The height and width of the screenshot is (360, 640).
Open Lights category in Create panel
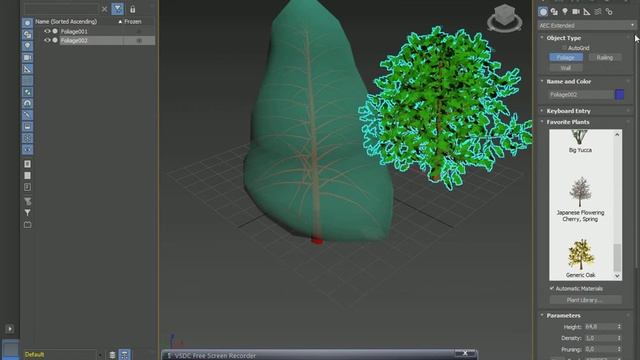pyautogui.click(x=565, y=12)
